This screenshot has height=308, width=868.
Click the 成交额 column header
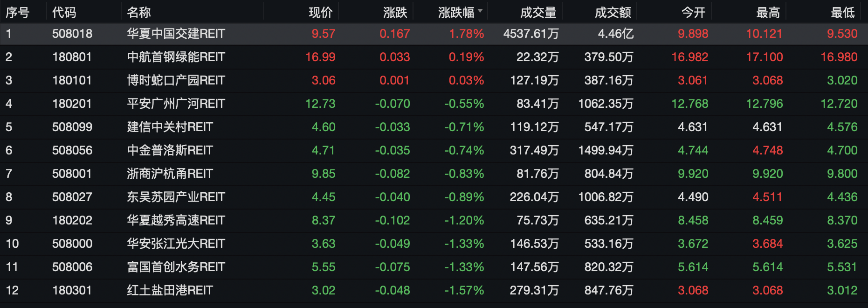(613, 13)
